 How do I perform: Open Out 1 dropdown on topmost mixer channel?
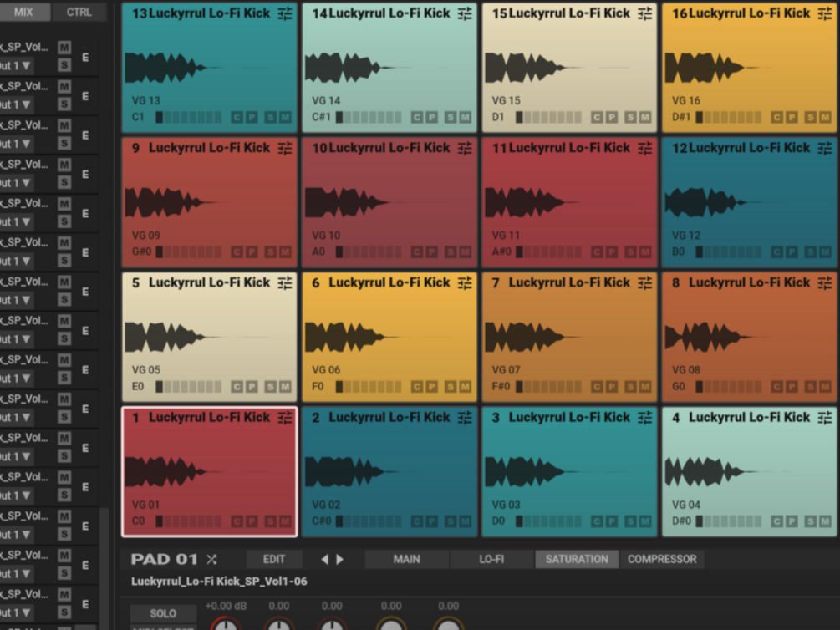click(x=16, y=66)
